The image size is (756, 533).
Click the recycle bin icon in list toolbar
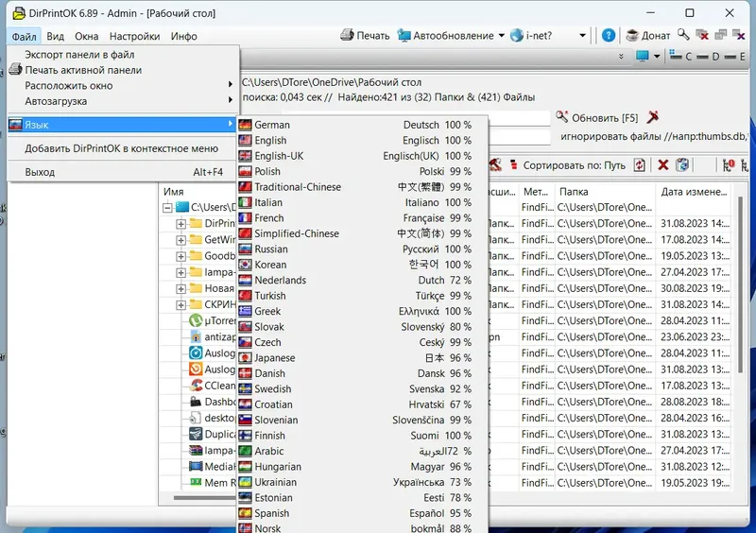pyautogui.click(x=681, y=165)
